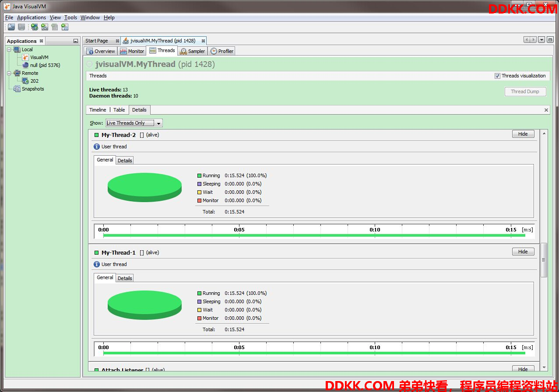
Task: Close the Applications panel tab
Action: tap(41, 41)
